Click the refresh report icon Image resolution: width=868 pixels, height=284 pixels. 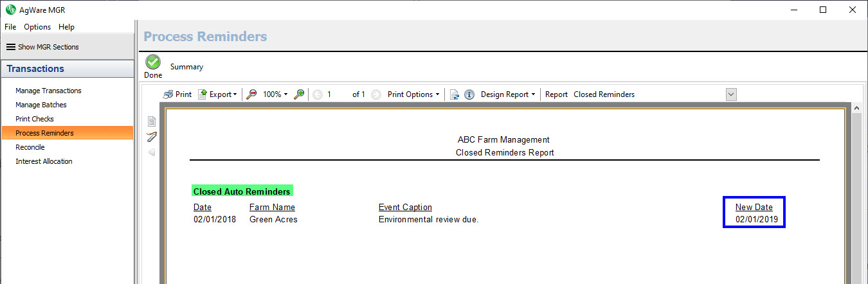[455, 94]
